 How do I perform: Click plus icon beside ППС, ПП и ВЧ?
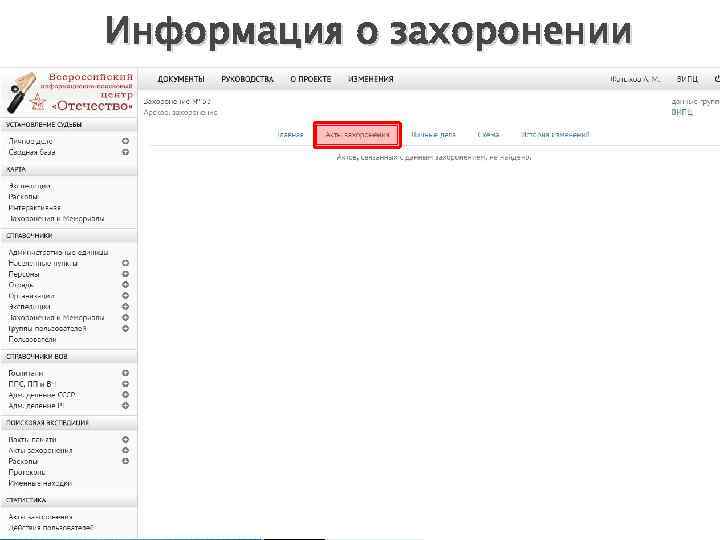(125, 384)
